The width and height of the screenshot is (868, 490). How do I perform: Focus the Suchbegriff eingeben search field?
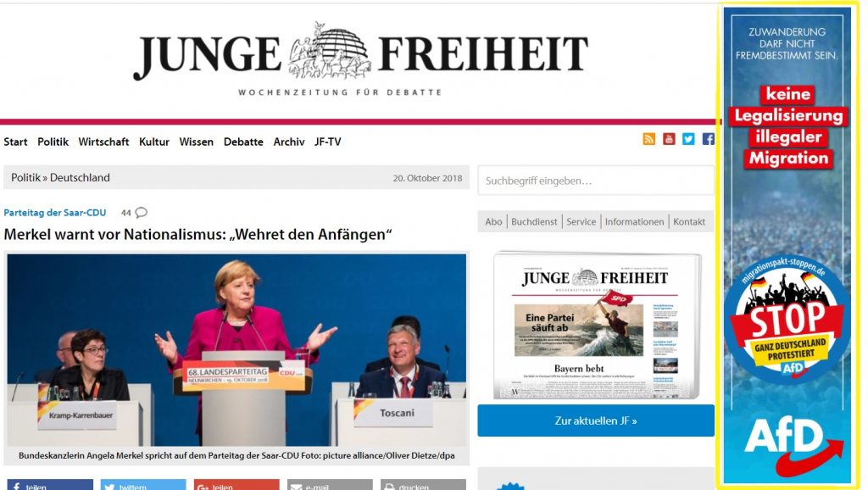596,181
